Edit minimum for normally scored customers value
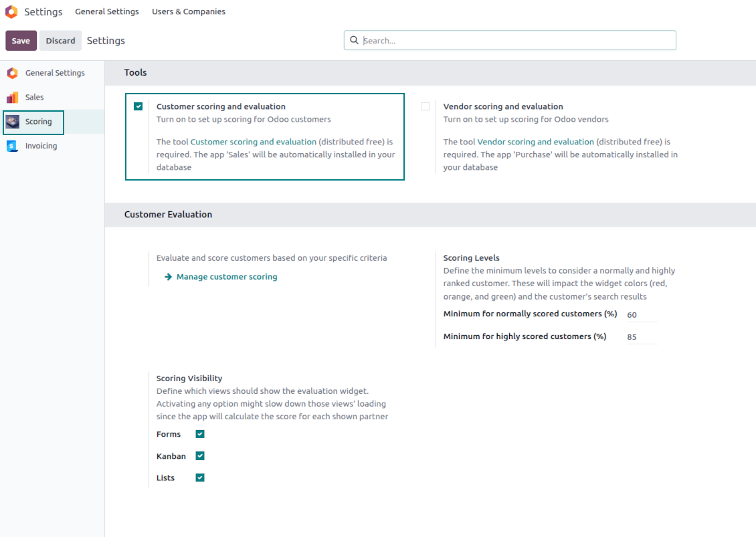The width and height of the screenshot is (756, 537). [642, 314]
